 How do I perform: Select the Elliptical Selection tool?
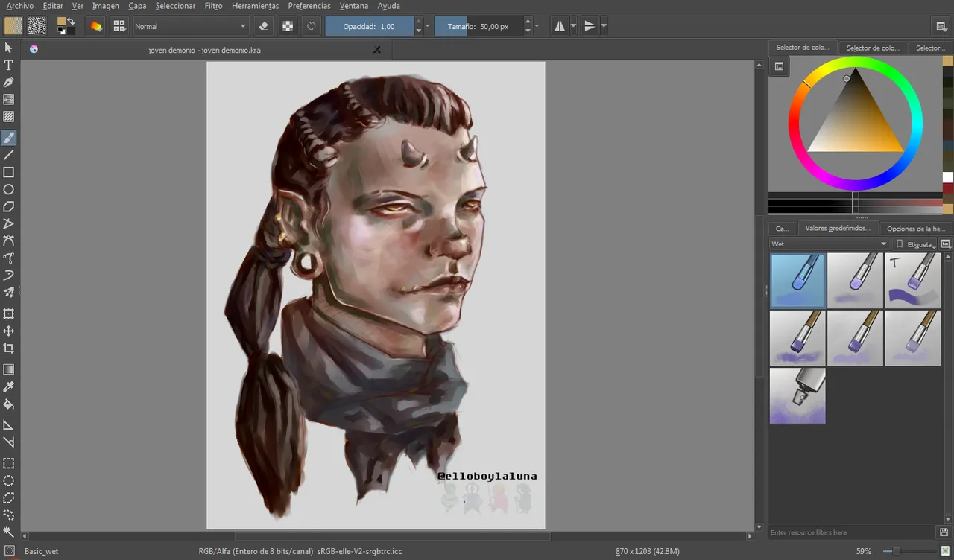(x=9, y=480)
